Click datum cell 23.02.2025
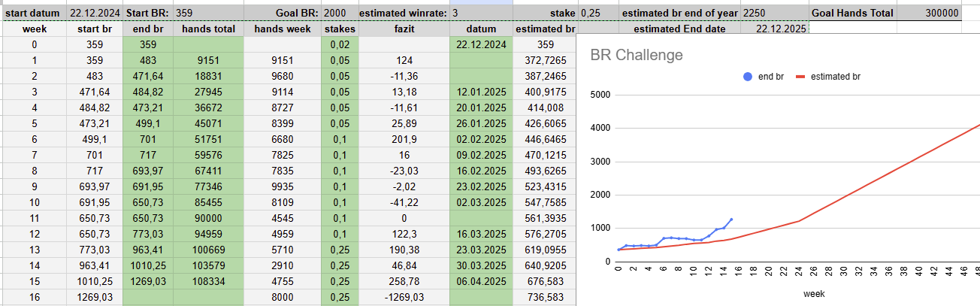 pos(481,186)
